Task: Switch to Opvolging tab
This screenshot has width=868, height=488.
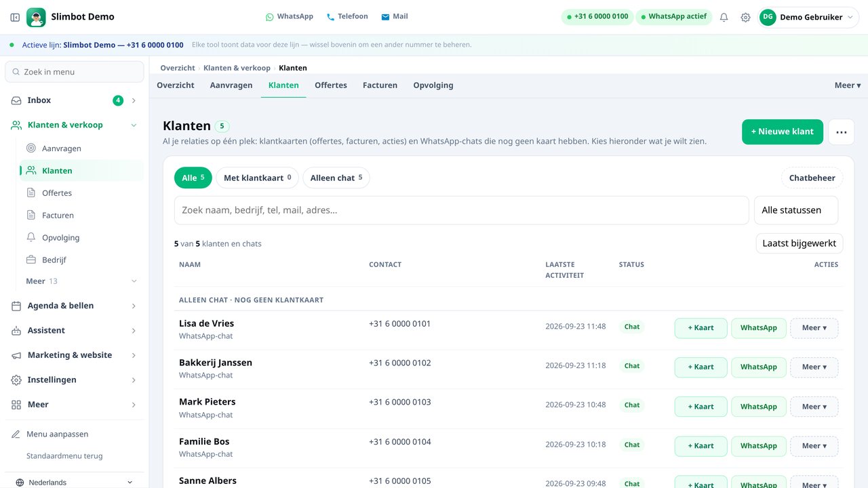Action: (433, 85)
